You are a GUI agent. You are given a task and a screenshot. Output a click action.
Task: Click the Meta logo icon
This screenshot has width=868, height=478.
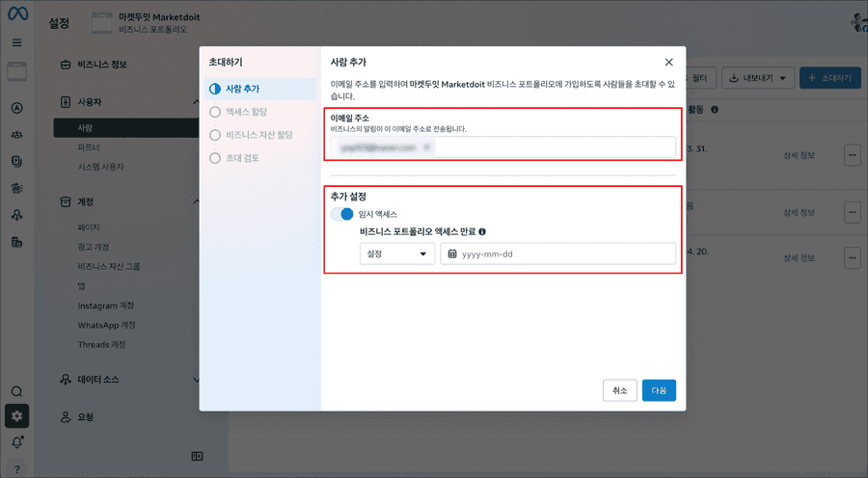coord(17,13)
